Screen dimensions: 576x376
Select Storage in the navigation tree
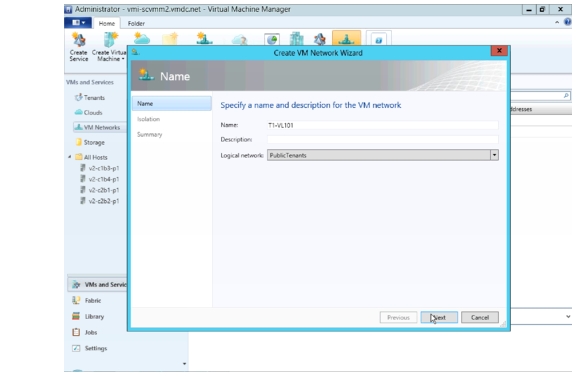point(90,142)
